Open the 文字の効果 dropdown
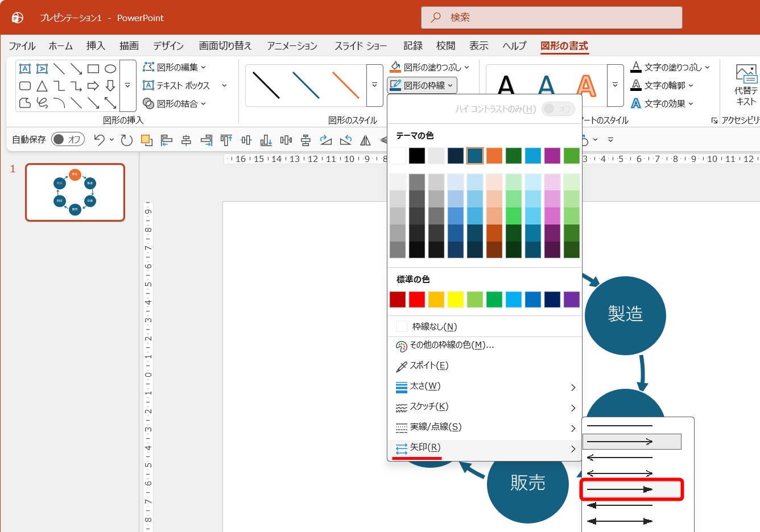This screenshot has width=760, height=532. [x=663, y=103]
